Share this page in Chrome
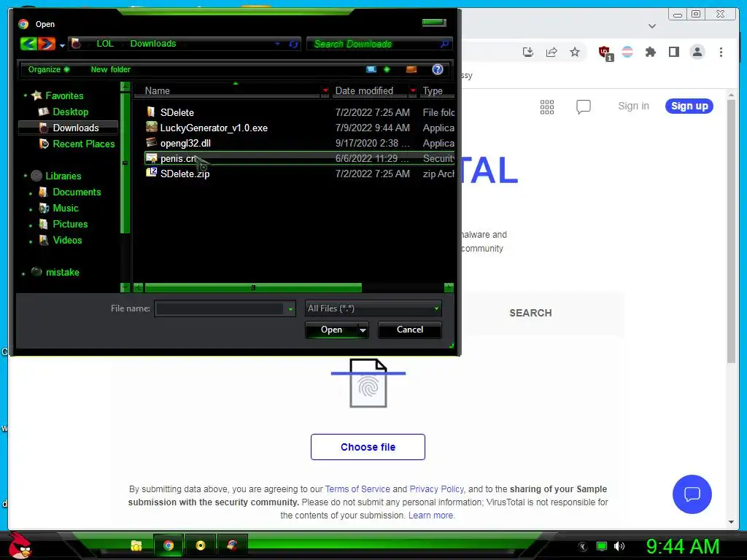747x560 pixels. (551, 52)
